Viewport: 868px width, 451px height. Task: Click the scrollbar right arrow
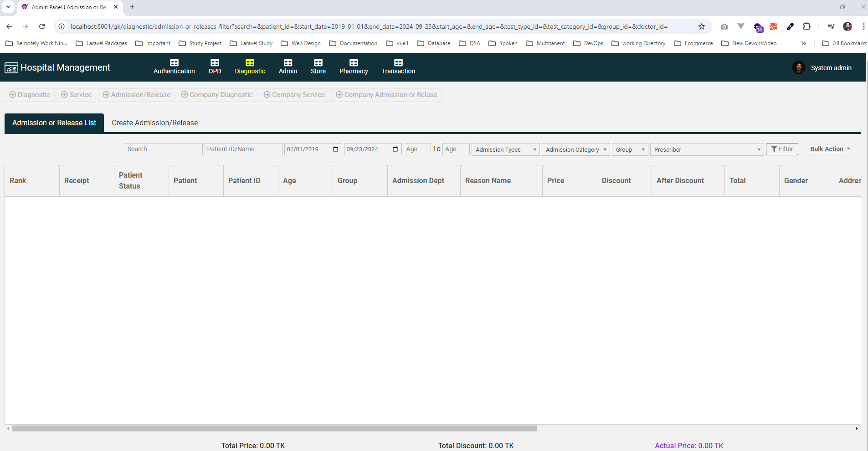857,428
